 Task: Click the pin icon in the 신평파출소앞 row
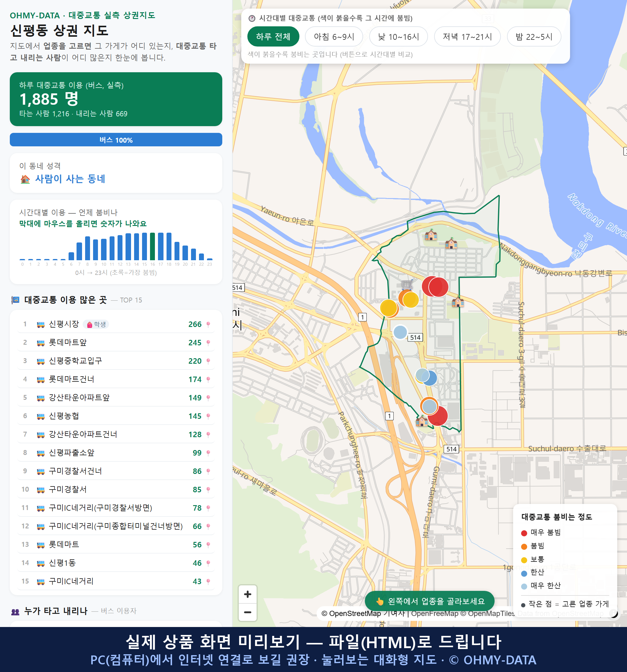pos(208,453)
